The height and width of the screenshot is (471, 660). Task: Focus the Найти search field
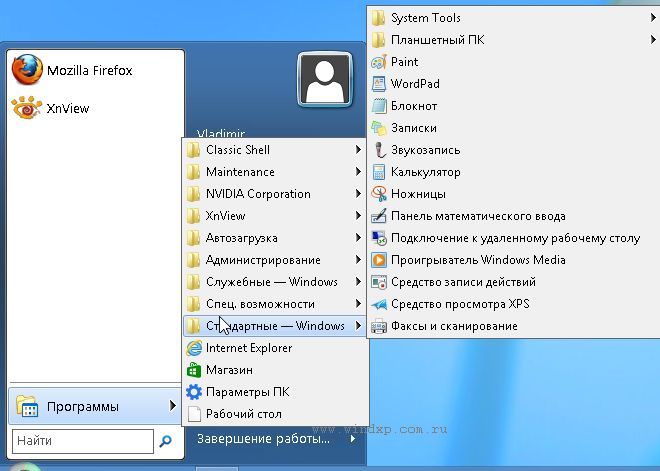pos(83,441)
